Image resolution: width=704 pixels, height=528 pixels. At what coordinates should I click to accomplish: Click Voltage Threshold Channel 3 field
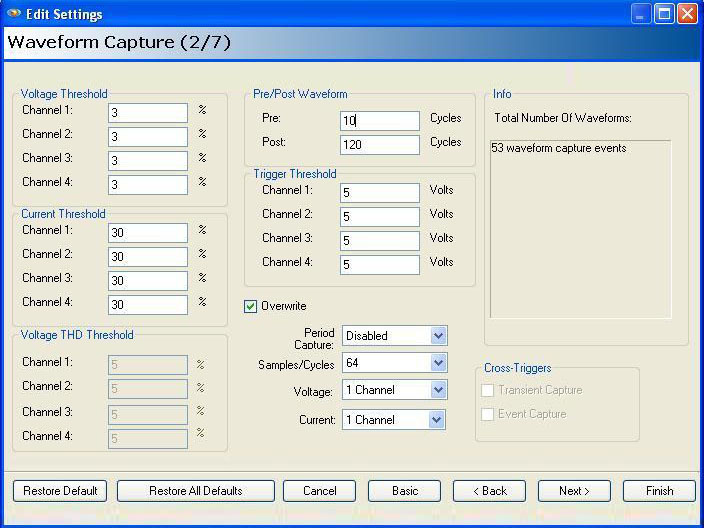(x=148, y=161)
